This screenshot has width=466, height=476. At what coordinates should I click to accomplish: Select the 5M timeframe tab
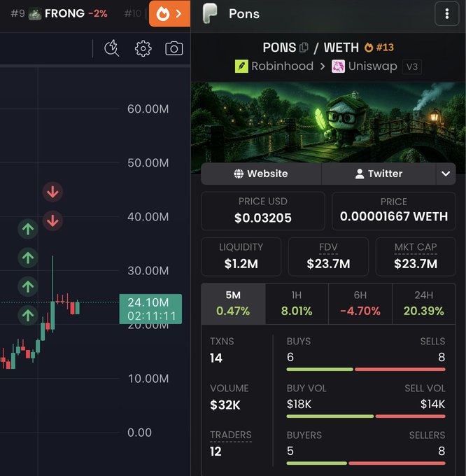coord(233,304)
